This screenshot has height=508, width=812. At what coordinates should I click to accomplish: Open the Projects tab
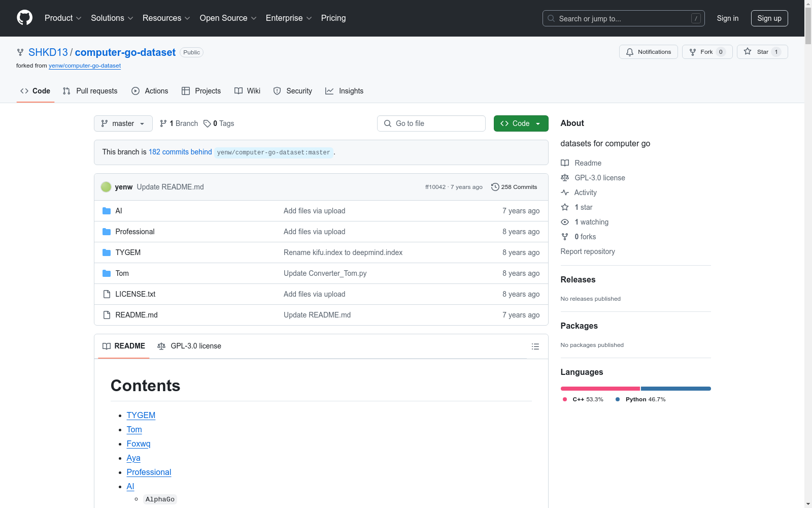pos(201,91)
